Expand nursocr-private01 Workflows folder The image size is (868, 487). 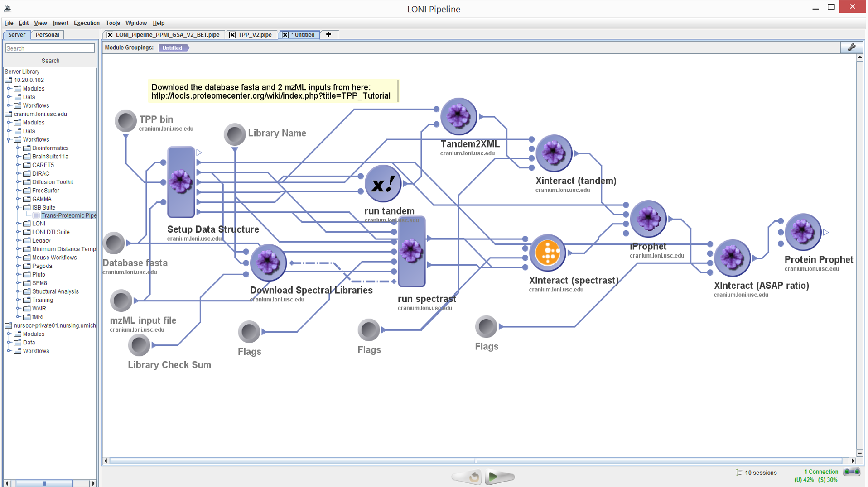pos(9,351)
